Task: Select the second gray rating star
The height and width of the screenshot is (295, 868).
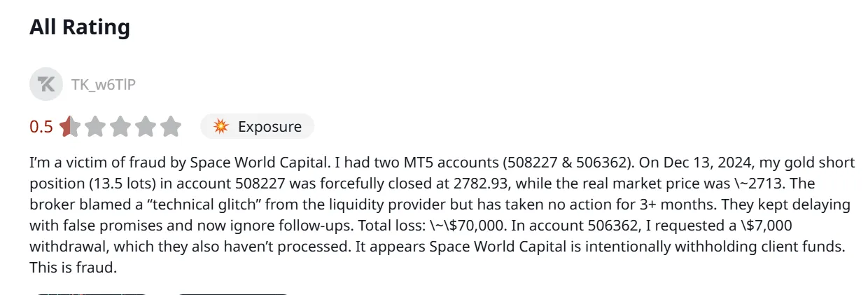Action: pyautogui.click(x=95, y=127)
